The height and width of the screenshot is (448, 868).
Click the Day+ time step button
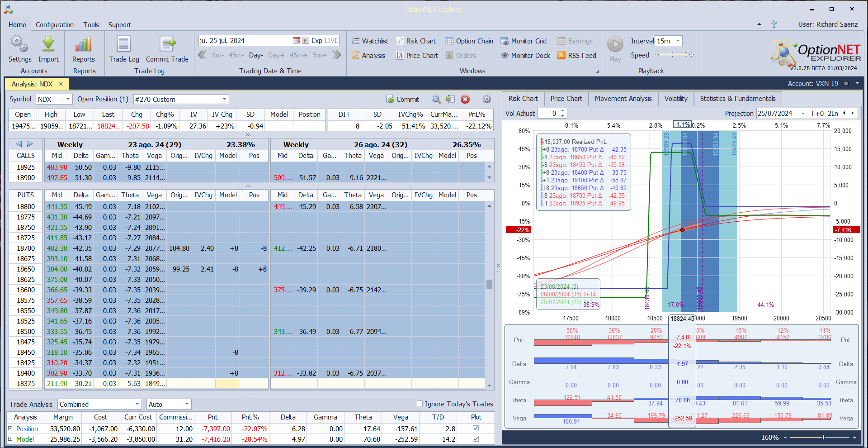pos(276,55)
